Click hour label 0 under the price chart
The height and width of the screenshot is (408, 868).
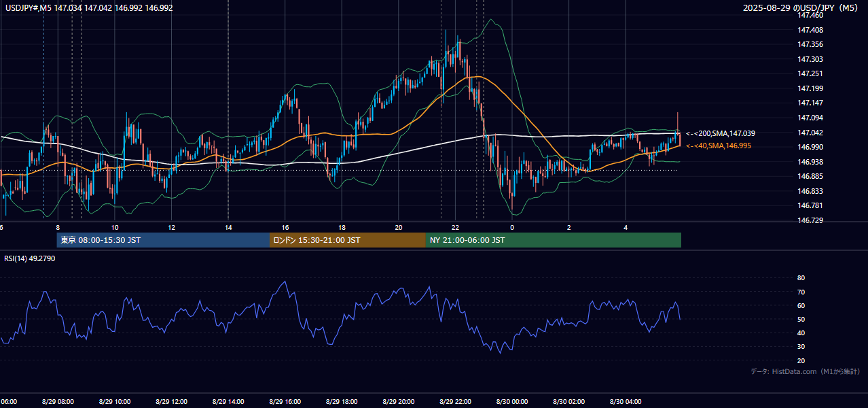(x=512, y=227)
